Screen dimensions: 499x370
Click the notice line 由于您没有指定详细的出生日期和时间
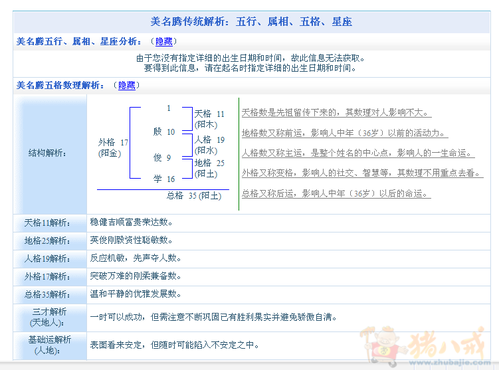tap(251, 58)
